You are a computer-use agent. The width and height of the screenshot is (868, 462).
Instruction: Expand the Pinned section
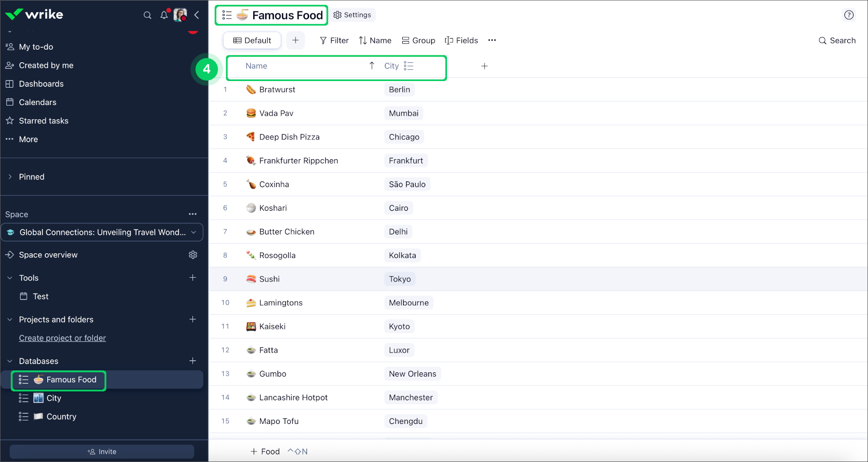point(10,177)
